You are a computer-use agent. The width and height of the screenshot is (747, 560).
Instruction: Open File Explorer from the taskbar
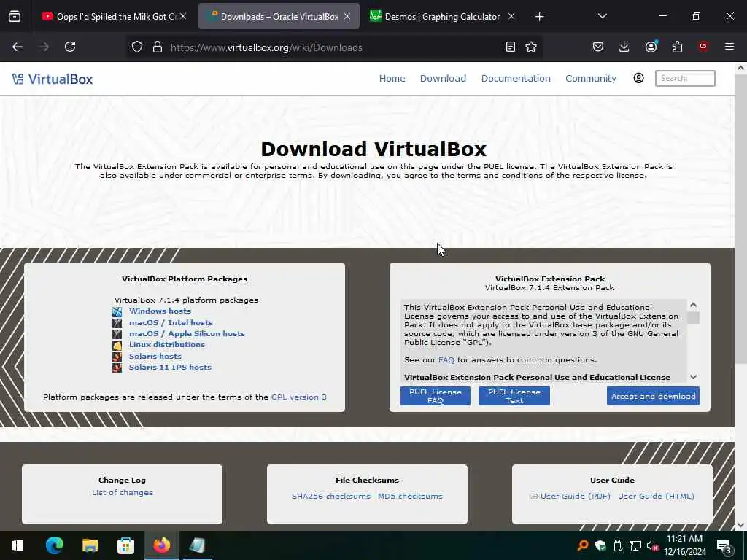(x=90, y=545)
